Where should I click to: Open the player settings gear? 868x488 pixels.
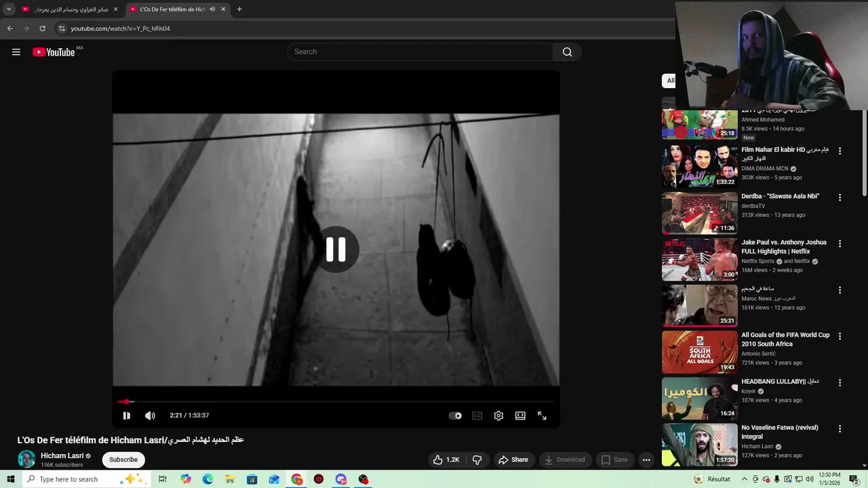click(x=498, y=415)
